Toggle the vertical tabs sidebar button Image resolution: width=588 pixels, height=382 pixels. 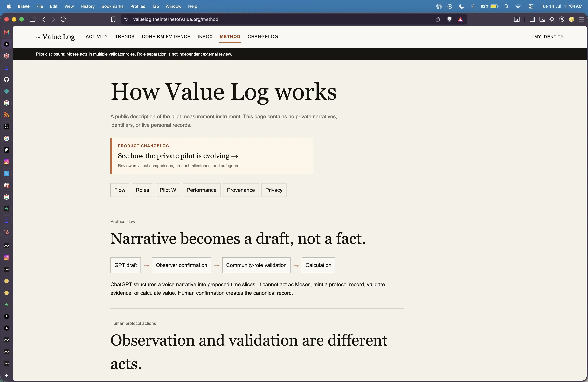[x=33, y=19]
